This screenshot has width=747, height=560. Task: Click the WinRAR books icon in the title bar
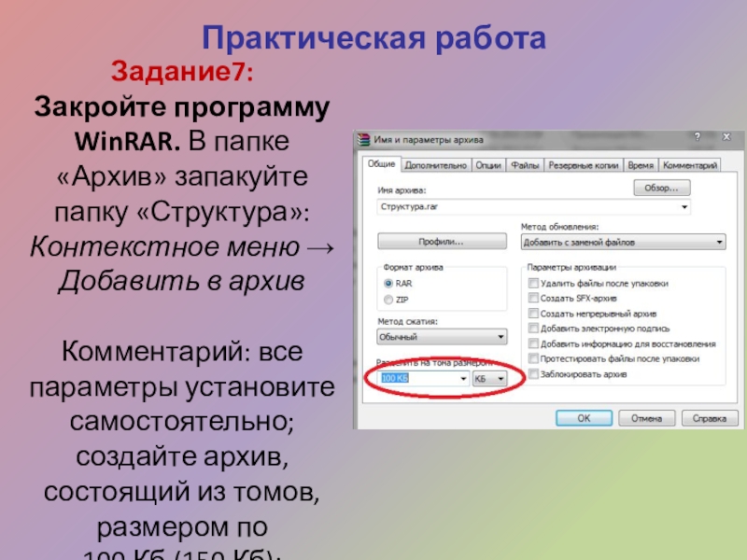coord(364,139)
